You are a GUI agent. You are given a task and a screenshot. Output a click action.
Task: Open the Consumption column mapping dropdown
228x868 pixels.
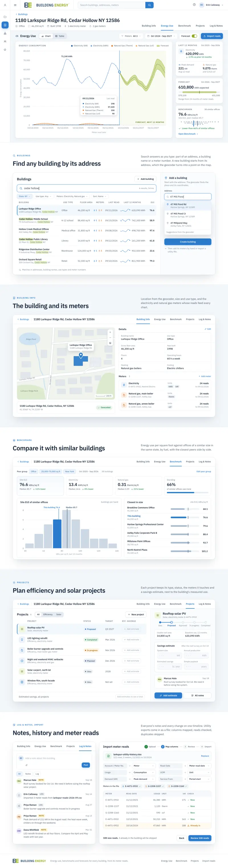coord(144,772)
